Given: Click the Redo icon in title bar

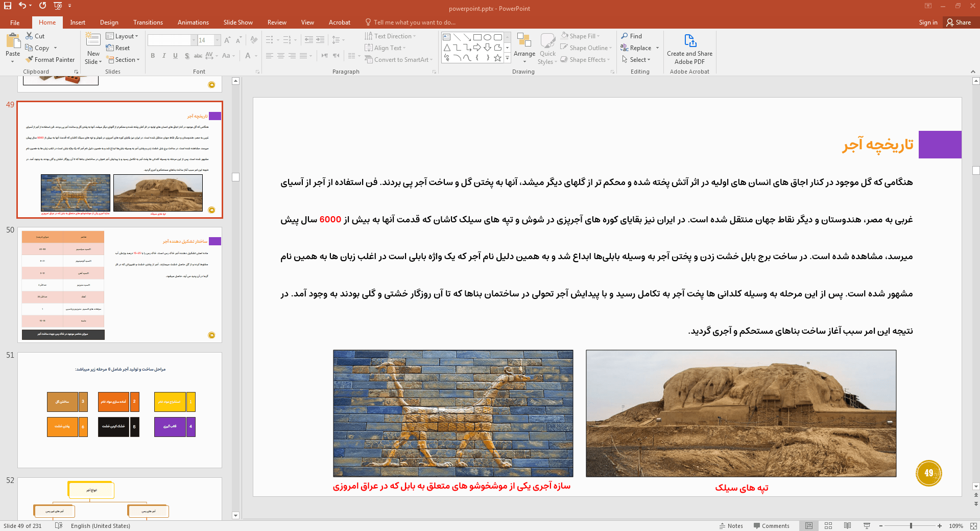Looking at the screenshot, I should (42, 6).
